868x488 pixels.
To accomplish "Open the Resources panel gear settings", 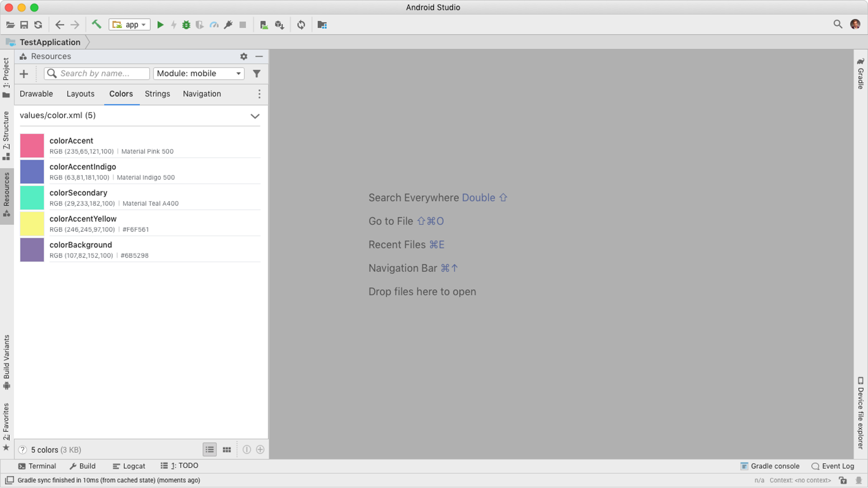I will pyautogui.click(x=244, y=56).
